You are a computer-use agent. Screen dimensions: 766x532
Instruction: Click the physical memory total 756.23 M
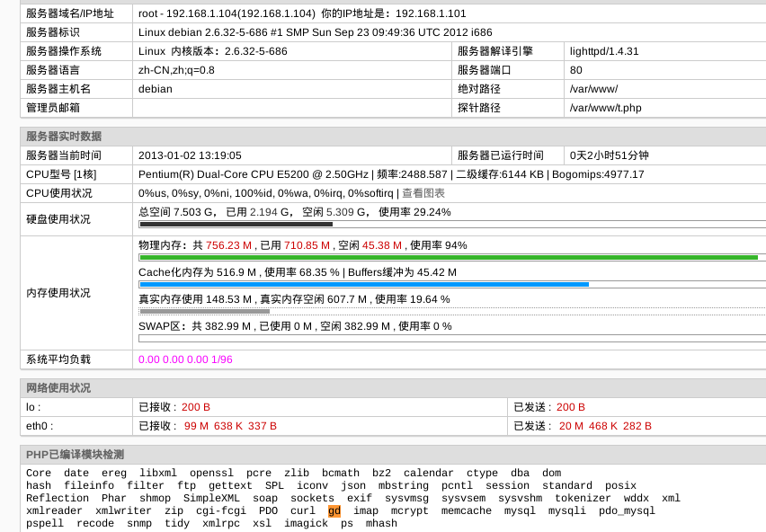click(228, 245)
